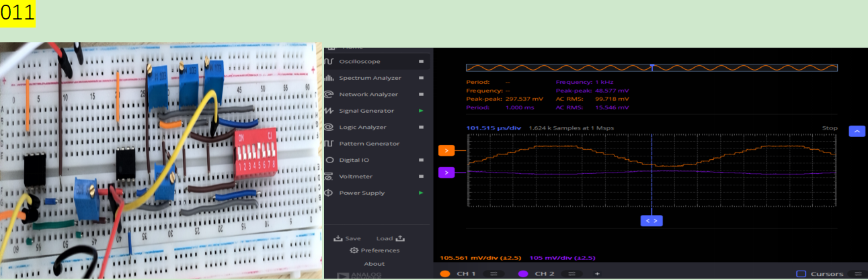Open the Pattern Generator icon

[329, 144]
